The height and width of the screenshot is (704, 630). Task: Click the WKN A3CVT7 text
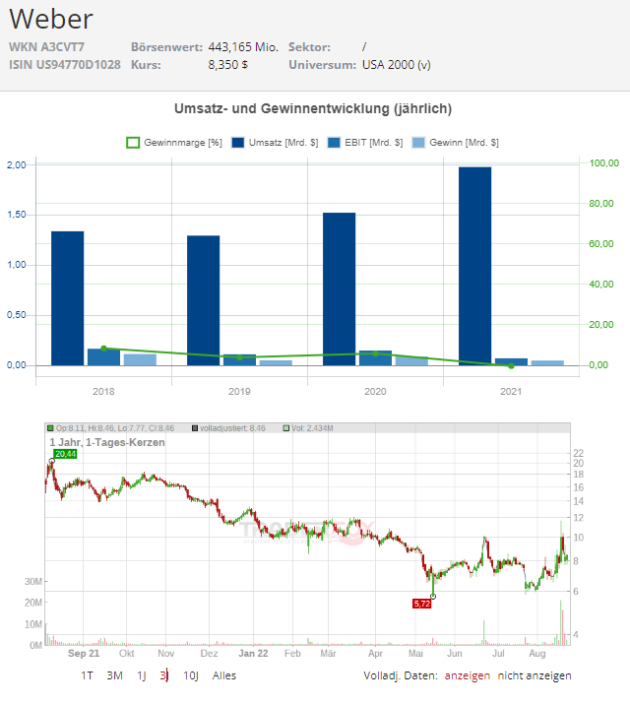46,47
